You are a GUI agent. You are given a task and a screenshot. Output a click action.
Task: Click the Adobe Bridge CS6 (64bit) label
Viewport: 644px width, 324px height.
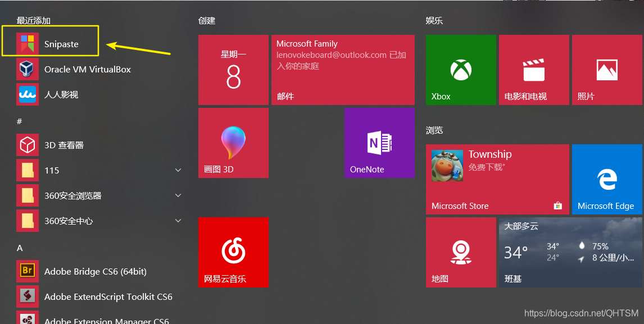pyautogui.click(x=96, y=271)
